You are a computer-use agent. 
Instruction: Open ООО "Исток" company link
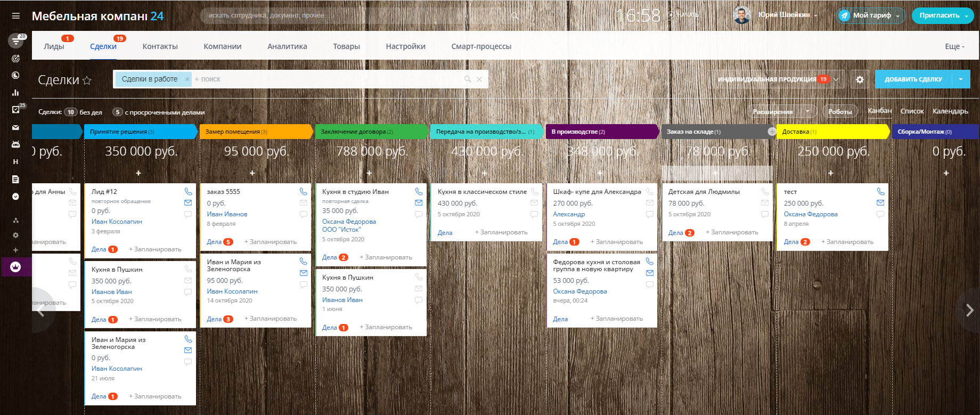tap(341, 230)
